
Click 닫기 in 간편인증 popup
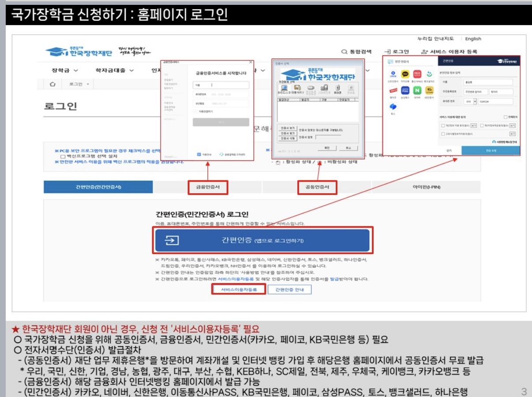coord(449,150)
